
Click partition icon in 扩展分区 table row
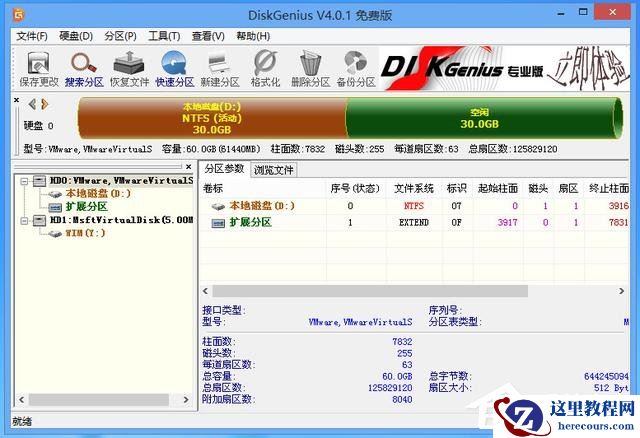pos(218,223)
